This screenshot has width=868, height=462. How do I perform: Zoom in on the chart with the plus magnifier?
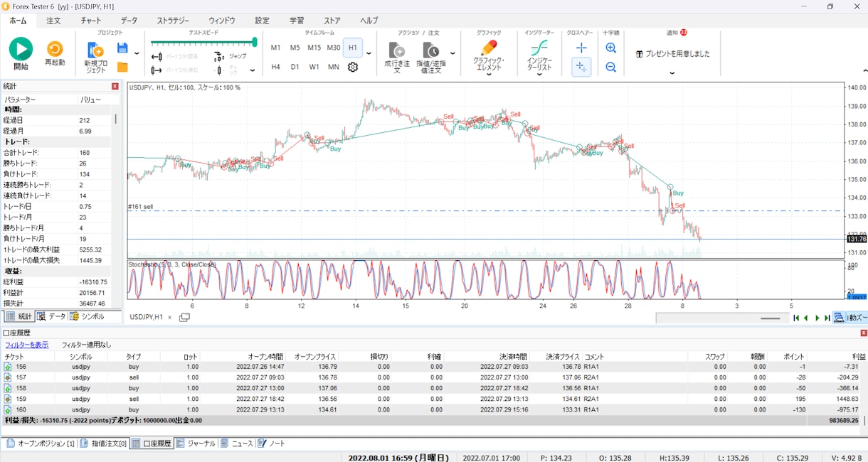click(610, 48)
